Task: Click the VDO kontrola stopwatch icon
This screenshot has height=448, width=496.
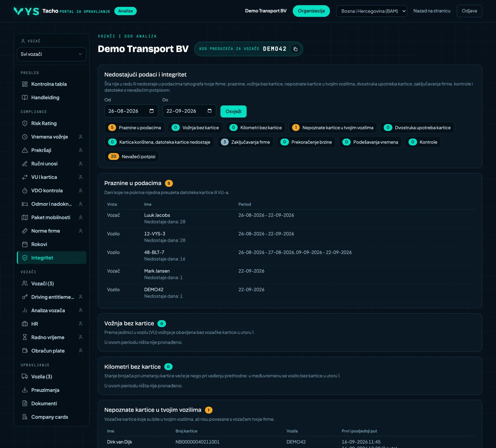Action: click(x=25, y=191)
